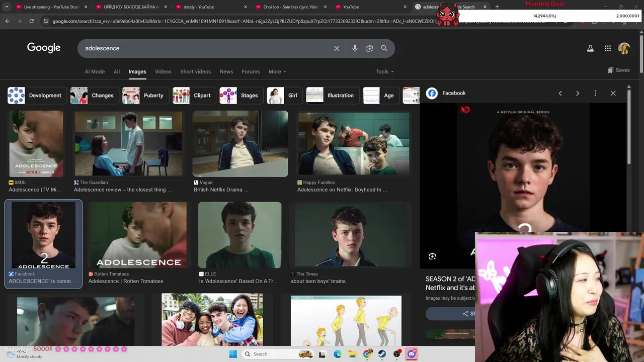Switch to Forums tab
The height and width of the screenshot is (362, 644).
point(251,71)
